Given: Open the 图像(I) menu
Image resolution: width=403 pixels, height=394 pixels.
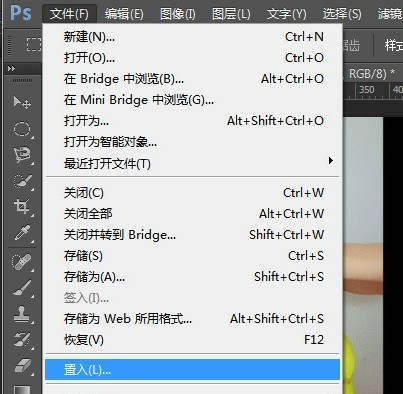Looking at the screenshot, I should [178, 14].
